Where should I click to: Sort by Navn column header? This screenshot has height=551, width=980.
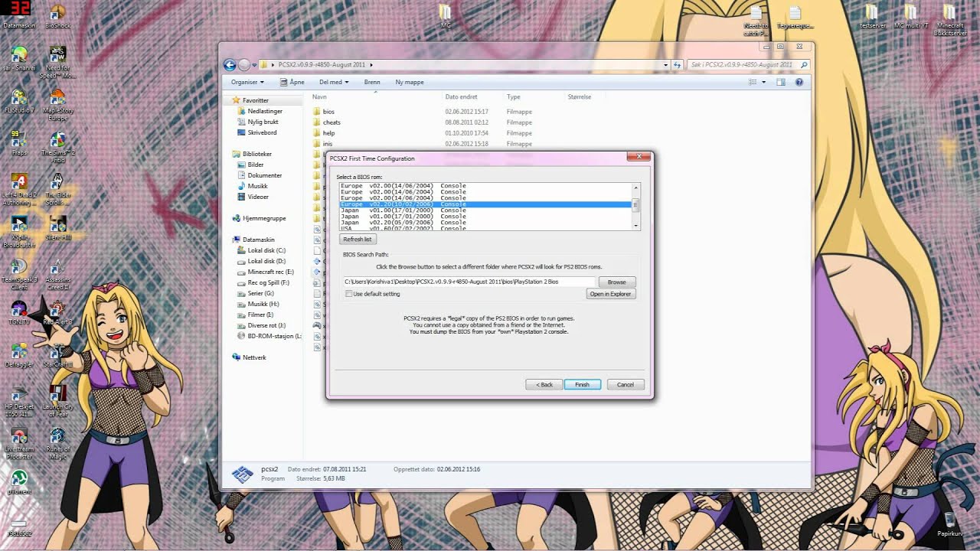pyautogui.click(x=375, y=96)
